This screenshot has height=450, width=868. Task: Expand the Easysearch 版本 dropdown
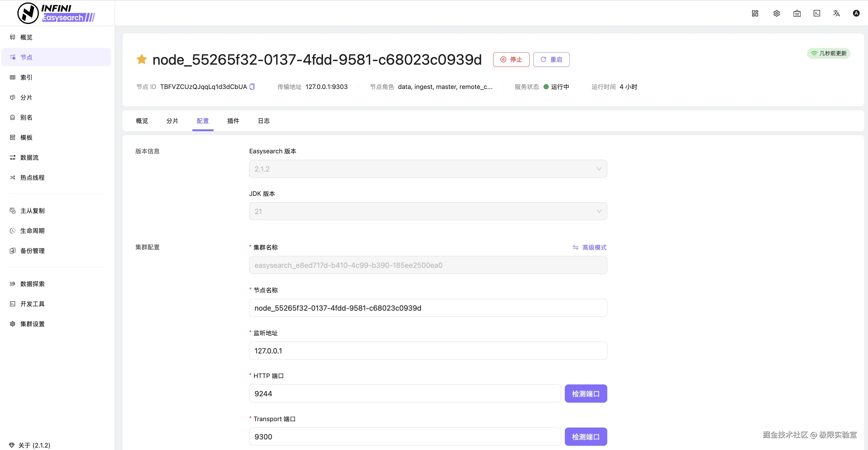click(x=428, y=169)
